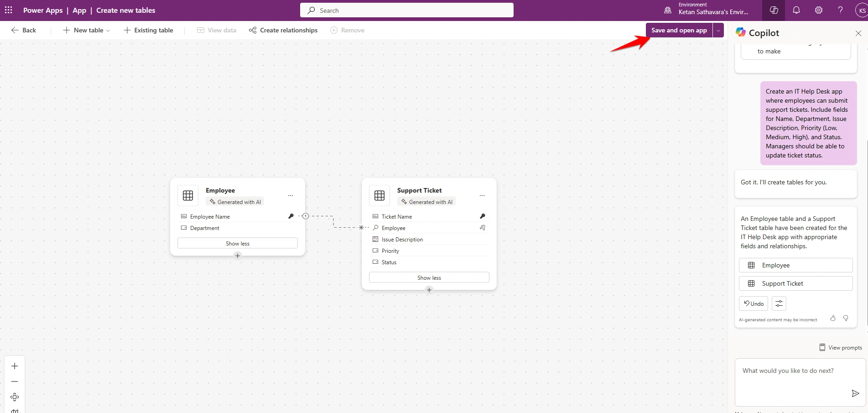Toggle the Copilot pane icon in header
The image size is (868, 413).
tap(774, 10)
